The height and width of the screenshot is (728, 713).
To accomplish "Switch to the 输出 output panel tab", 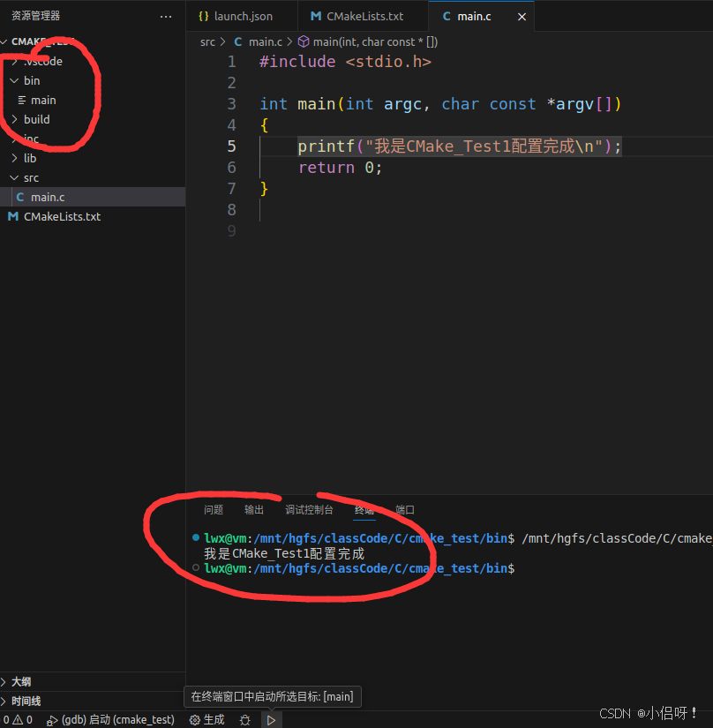I will tap(254, 509).
